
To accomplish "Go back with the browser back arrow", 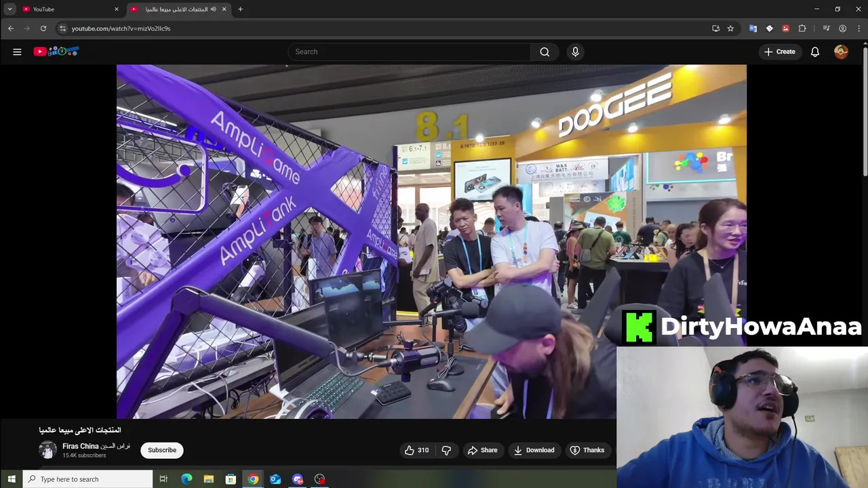I will click(x=11, y=28).
